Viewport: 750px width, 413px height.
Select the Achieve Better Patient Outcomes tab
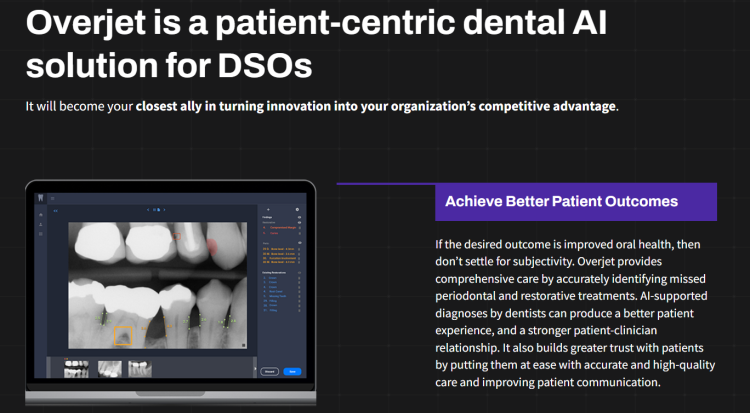(x=576, y=201)
